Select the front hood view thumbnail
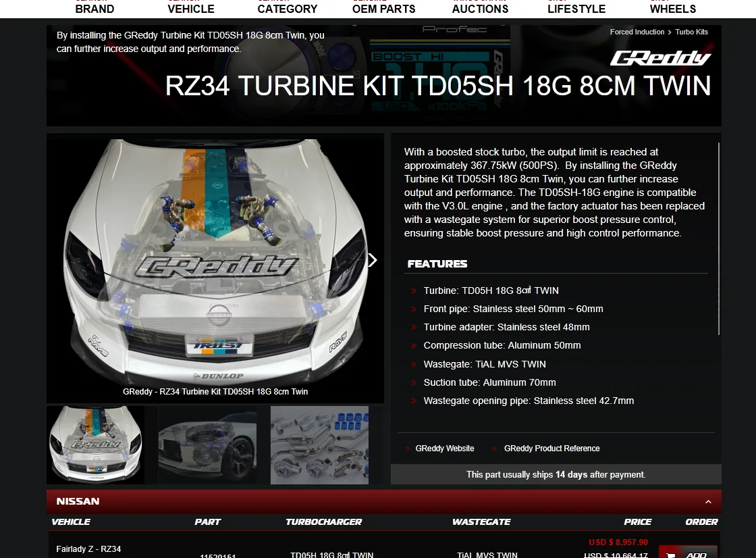This screenshot has height=558, width=756. [x=95, y=445]
